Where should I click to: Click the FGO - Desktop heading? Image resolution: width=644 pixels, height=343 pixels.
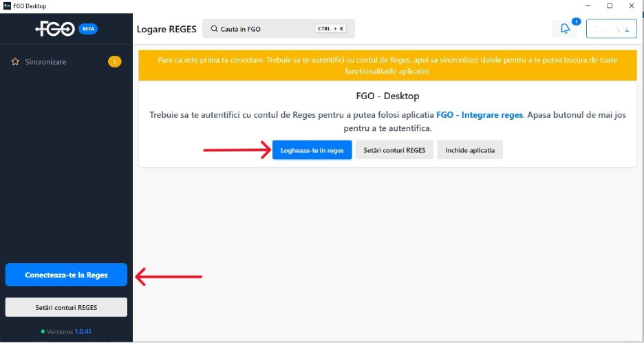[387, 96]
